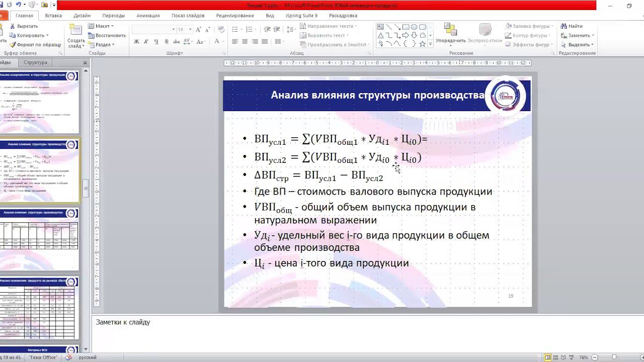Select the text box shape
The image size is (644, 362).
click(x=381, y=27)
